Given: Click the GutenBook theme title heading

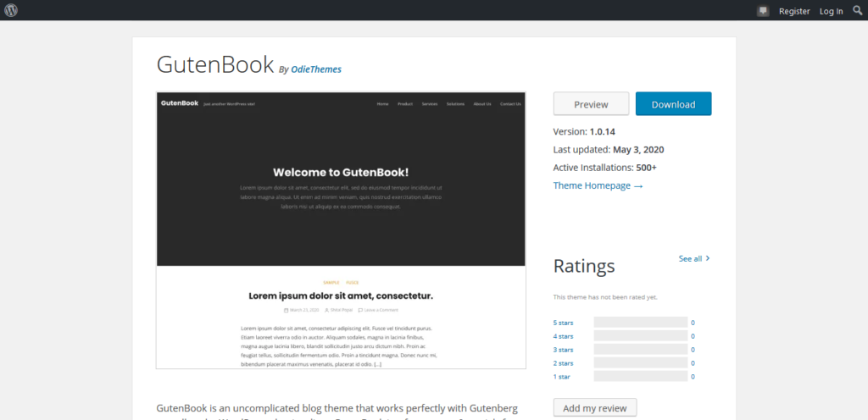Looking at the screenshot, I should point(215,64).
